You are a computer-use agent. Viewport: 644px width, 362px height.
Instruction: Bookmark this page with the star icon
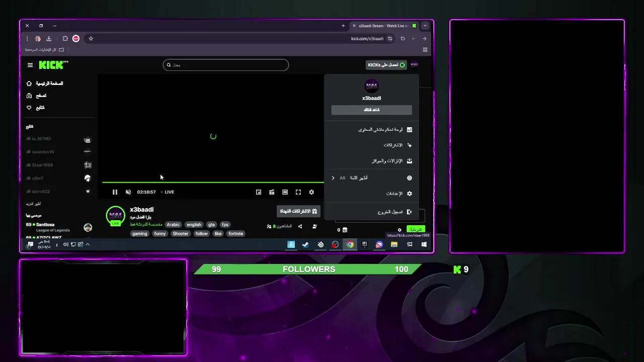tap(91, 38)
